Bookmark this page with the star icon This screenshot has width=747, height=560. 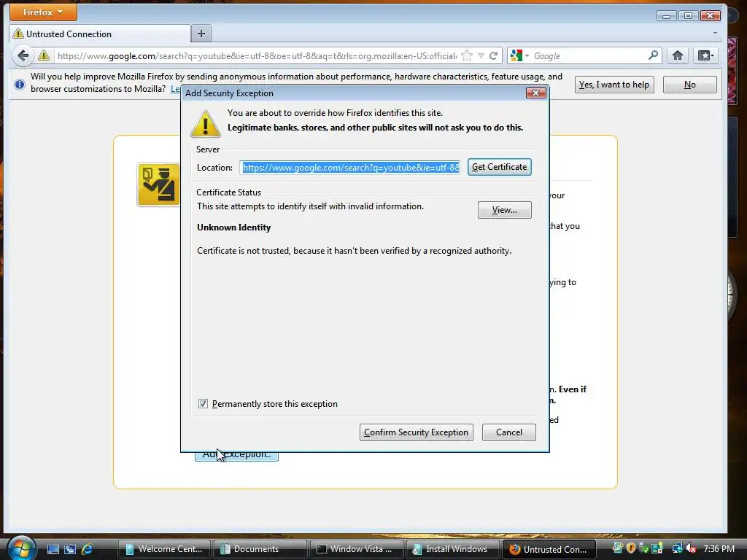point(468,55)
